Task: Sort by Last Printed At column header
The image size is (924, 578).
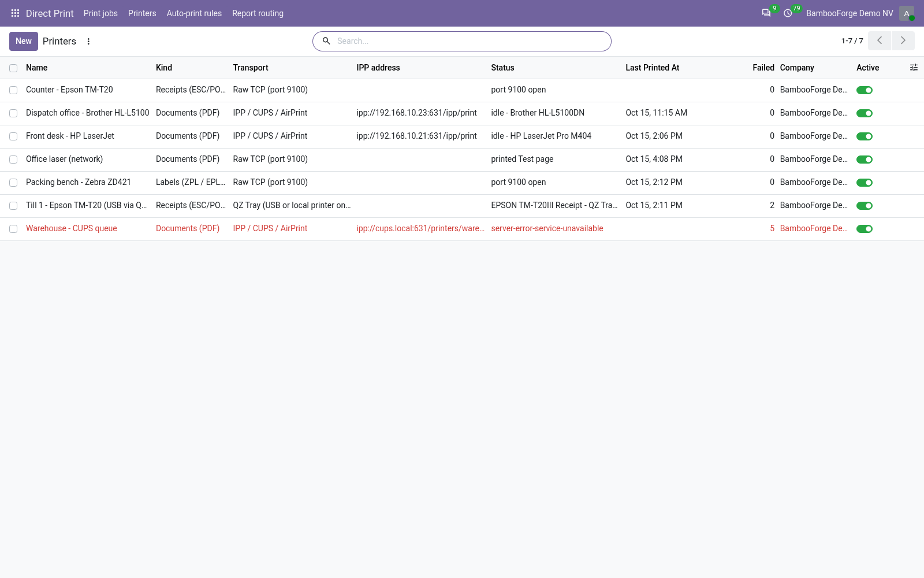Action: pyautogui.click(x=652, y=68)
